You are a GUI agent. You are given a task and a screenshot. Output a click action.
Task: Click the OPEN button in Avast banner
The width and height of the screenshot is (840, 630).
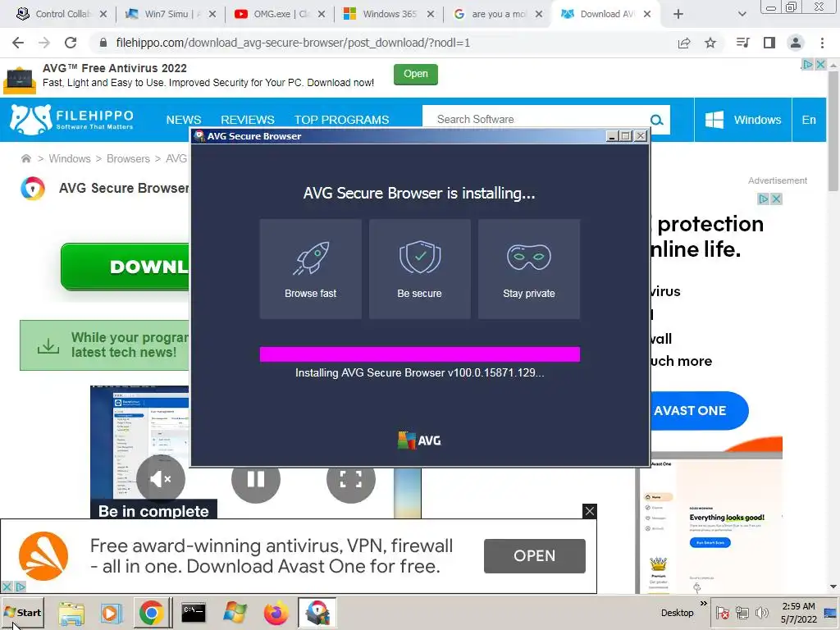534,555
